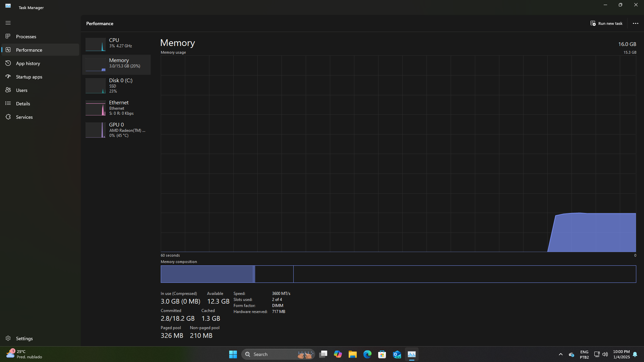Open the Processes tab label
Screen dimensions: 644x362
coord(26,37)
